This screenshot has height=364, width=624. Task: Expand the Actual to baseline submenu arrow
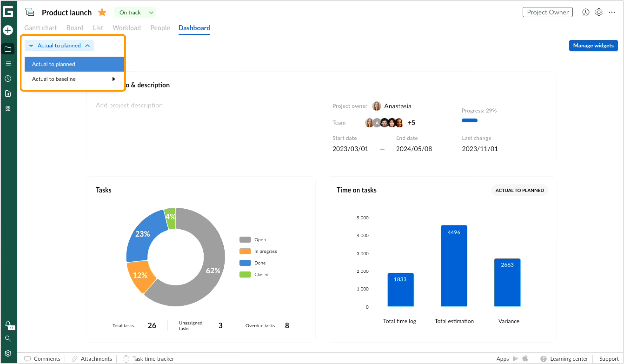pos(114,79)
